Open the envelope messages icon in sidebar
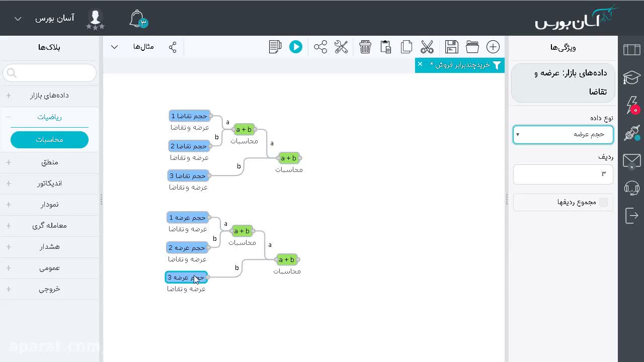Image resolution: width=644 pixels, height=362 pixels. pos(631,161)
